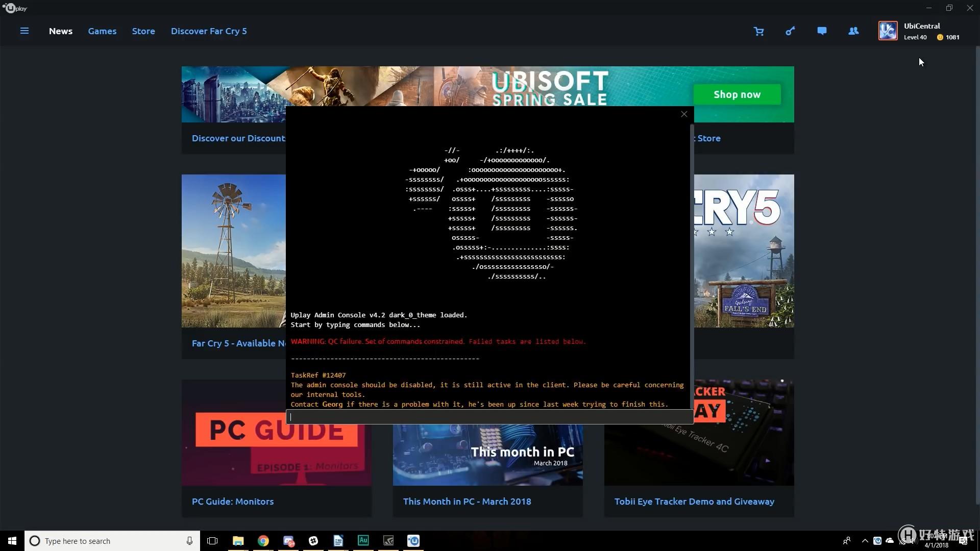The width and height of the screenshot is (980, 551).
Task: Open the hamburger menu in Uplay
Action: [24, 31]
